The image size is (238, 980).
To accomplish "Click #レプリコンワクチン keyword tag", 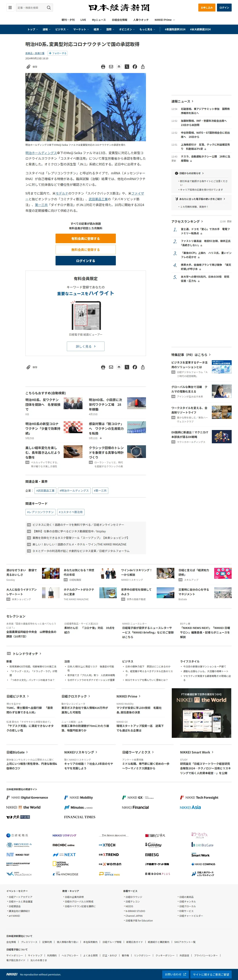I will coord(40,512).
